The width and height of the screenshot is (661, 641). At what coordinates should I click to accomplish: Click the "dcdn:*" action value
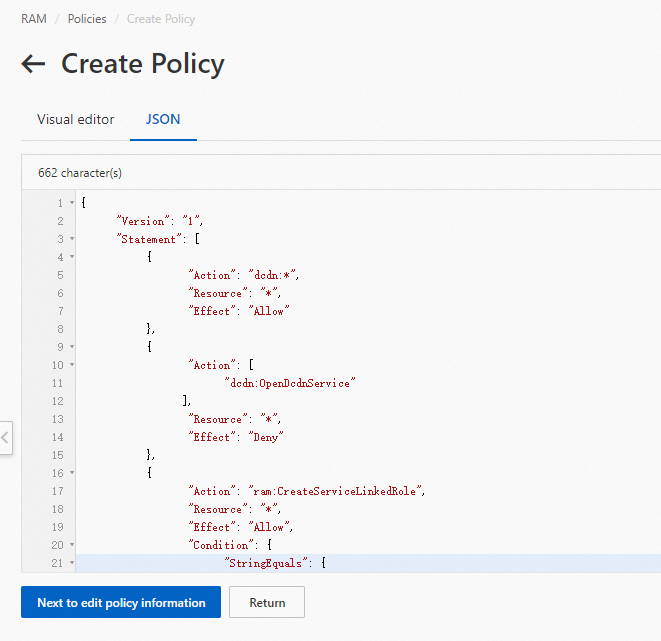(272, 275)
